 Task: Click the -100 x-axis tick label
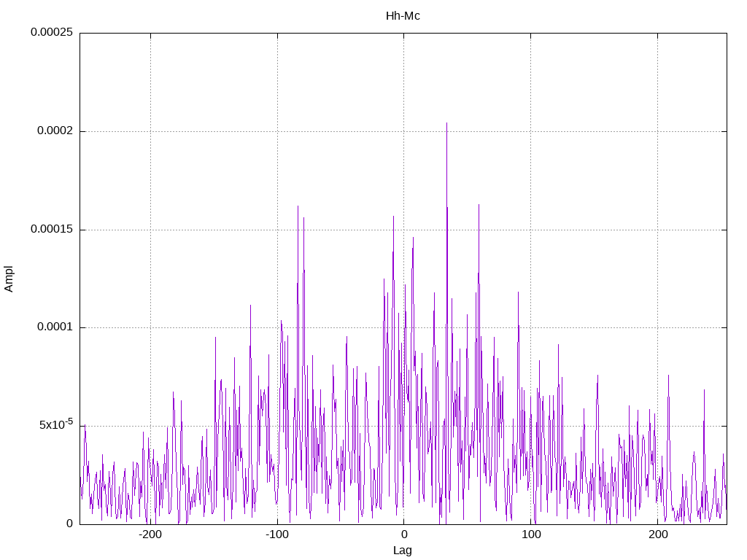click(276, 534)
